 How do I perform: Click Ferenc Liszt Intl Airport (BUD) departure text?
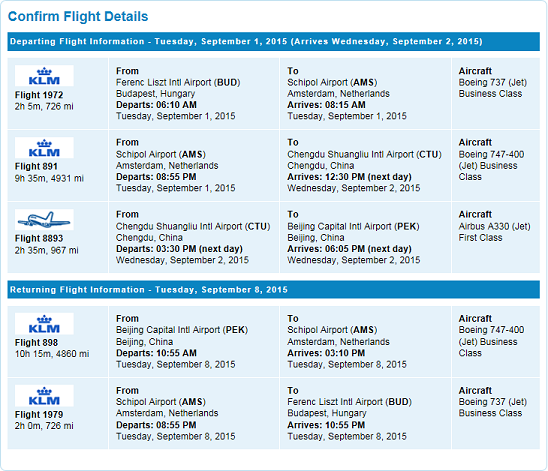178,82
